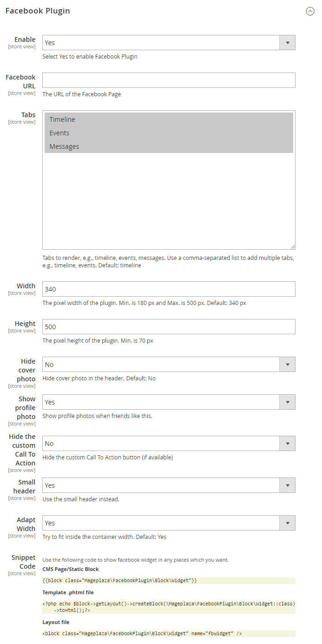Open the Hide cover photo dropdown
The height and width of the screenshot is (644, 322).
point(169,364)
